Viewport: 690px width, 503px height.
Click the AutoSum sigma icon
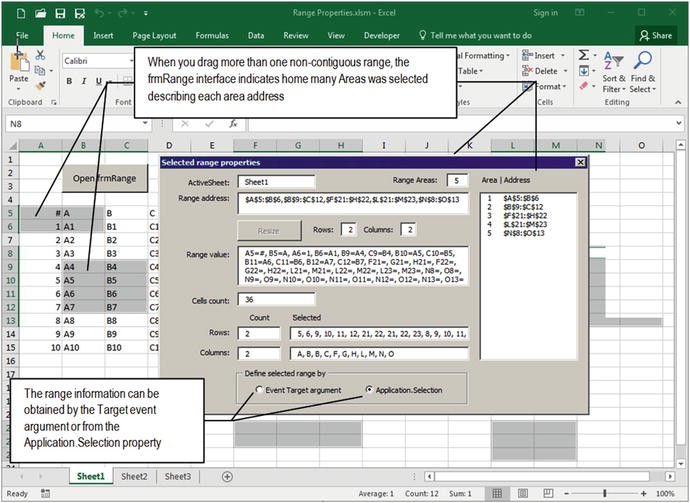pos(584,55)
